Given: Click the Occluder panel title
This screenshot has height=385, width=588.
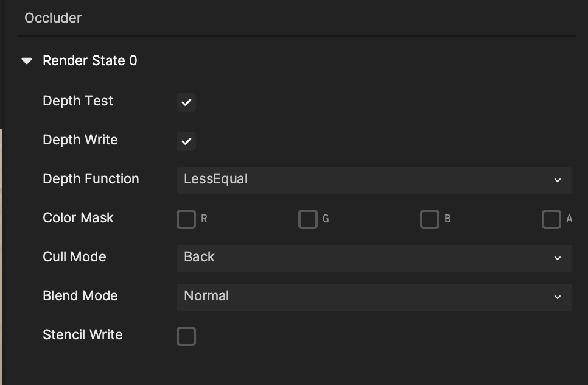Looking at the screenshot, I should (53, 18).
